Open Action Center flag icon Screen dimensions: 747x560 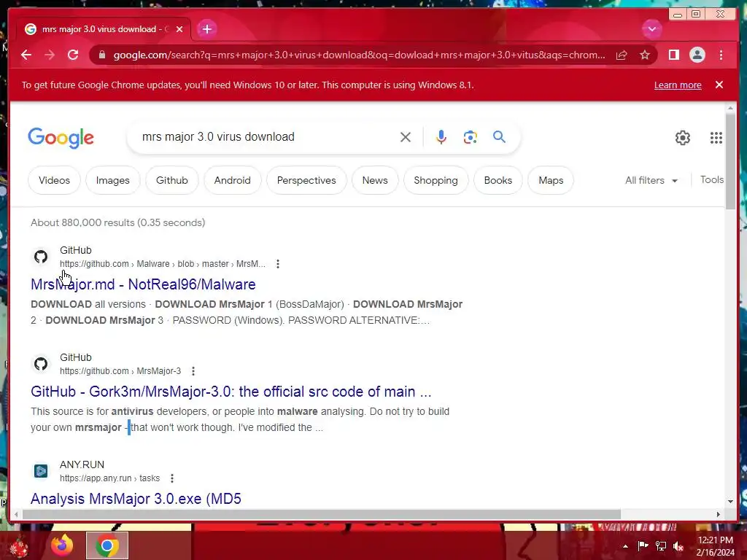point(643,545)
